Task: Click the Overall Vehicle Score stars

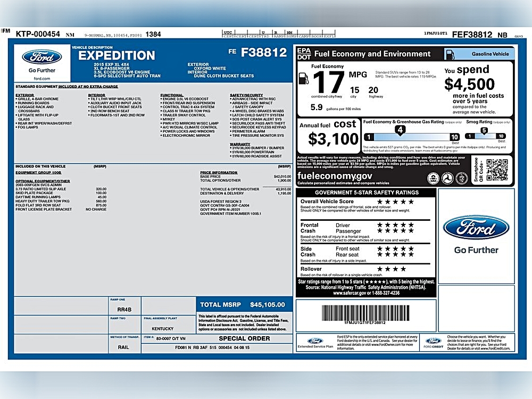Action: point(395,202)
